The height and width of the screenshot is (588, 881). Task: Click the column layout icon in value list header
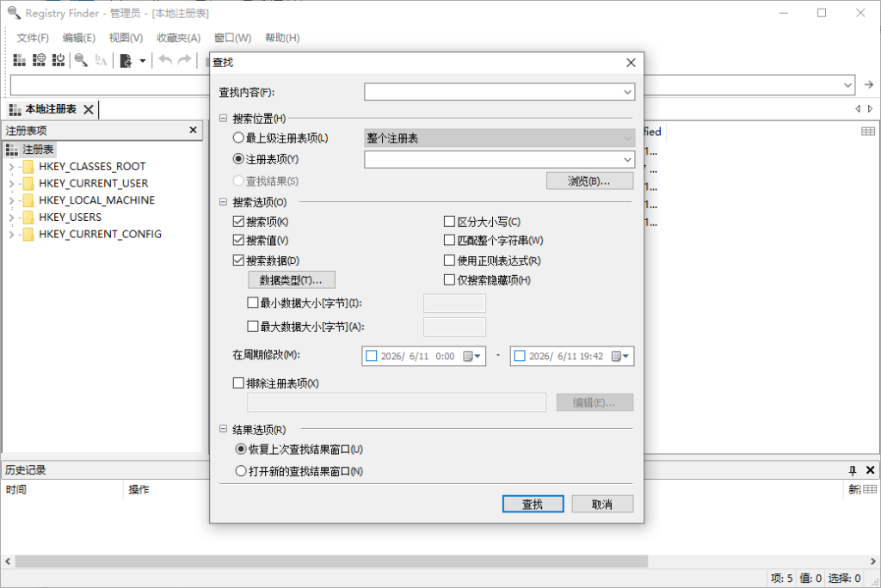(868, 131)
